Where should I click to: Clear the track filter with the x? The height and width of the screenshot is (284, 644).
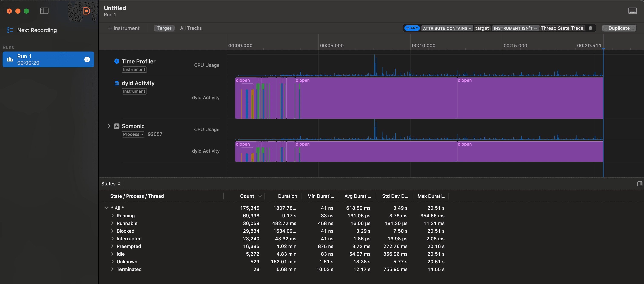click(x=590, y=28)
